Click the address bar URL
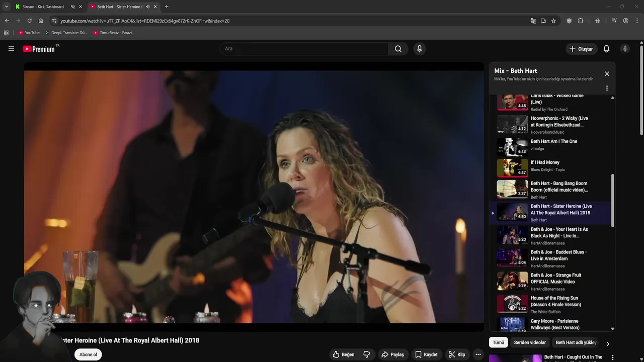This screenshot has height=362, width=644. tap(145, 21)
